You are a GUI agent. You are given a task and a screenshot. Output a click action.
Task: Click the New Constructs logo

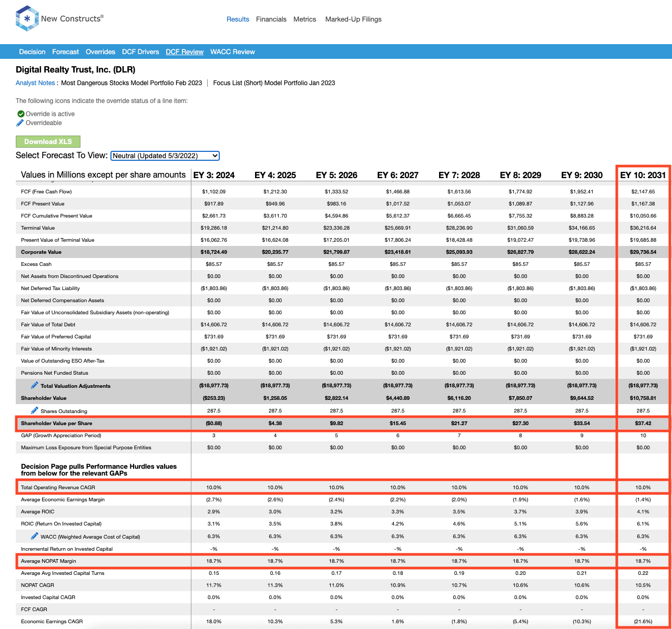pyautogui.click(x=59, y=18)
